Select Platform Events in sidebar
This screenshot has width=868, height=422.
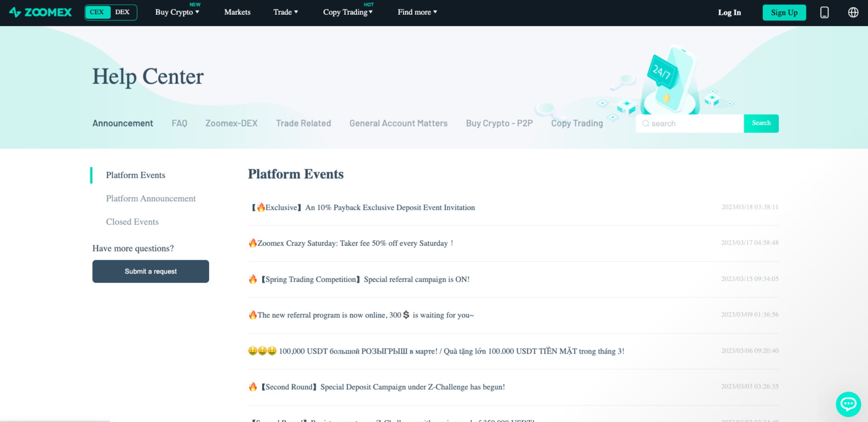[x=136, y=175]
